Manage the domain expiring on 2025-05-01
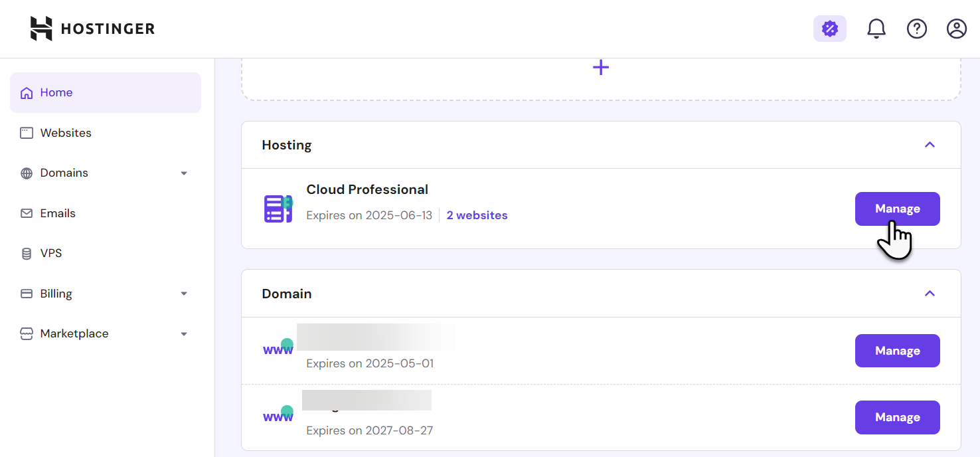 898,351
